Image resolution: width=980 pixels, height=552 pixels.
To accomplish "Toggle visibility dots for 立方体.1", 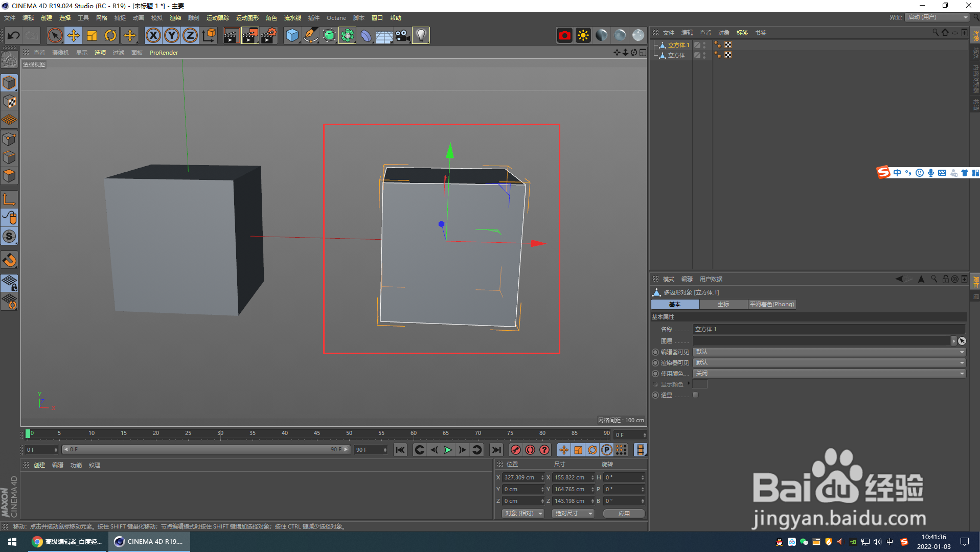I will point(704,45).
